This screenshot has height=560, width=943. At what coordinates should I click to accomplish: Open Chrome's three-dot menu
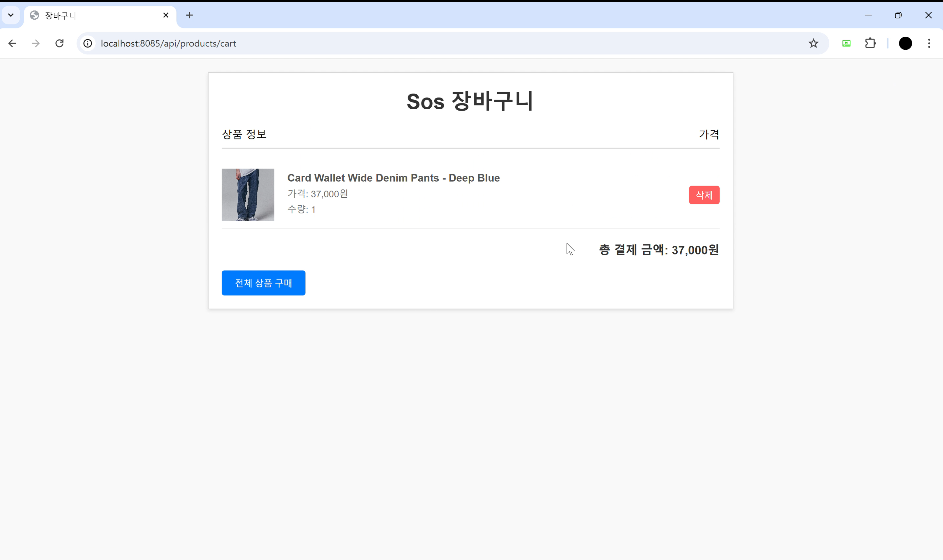[x=929, y=44]
